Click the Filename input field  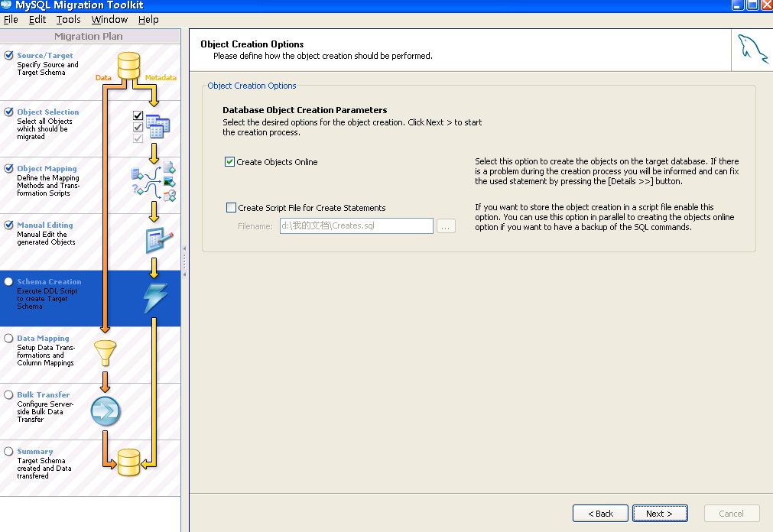(x=356, y=225)
